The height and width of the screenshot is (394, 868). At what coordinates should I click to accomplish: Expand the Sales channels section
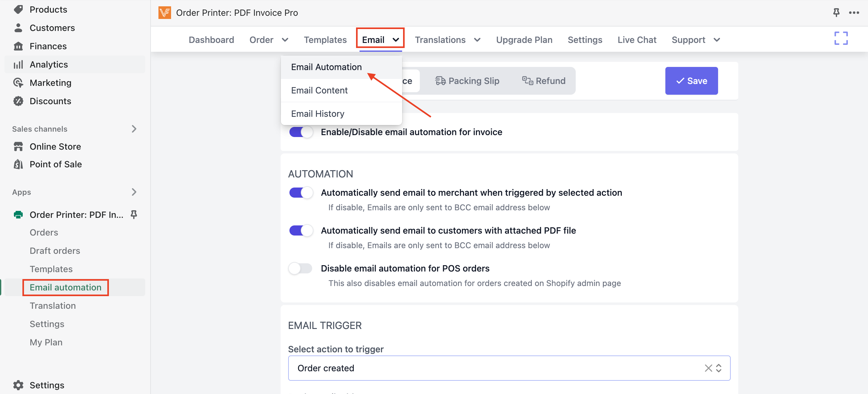click(x=134, y=129)
